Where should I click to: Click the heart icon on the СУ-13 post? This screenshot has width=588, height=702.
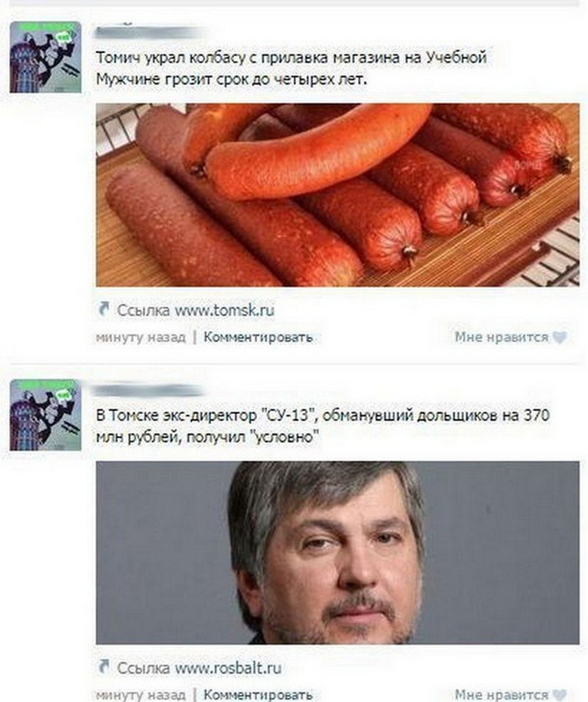[560, 695]
